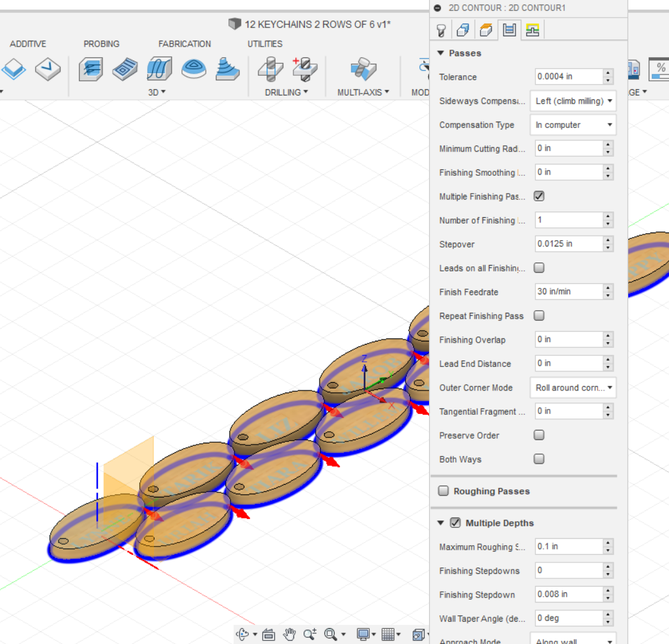Disable Multiple Finishing Passes
The width and height of the screenshot is (669, 644).
coord(539,196)
